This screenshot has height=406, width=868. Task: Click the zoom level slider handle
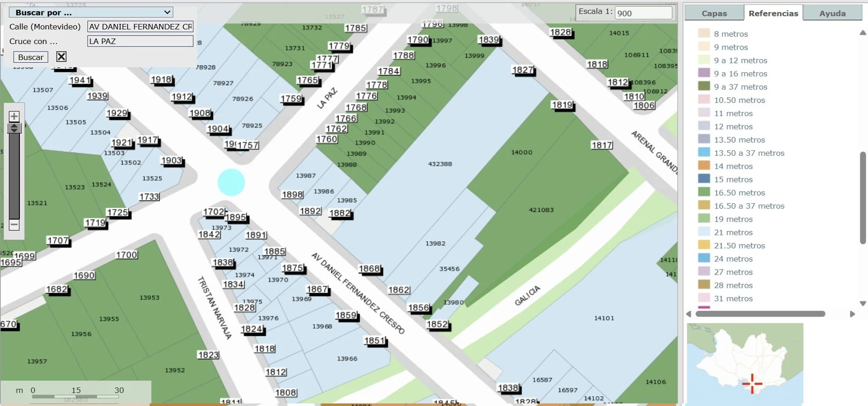(x=14, y=128)
